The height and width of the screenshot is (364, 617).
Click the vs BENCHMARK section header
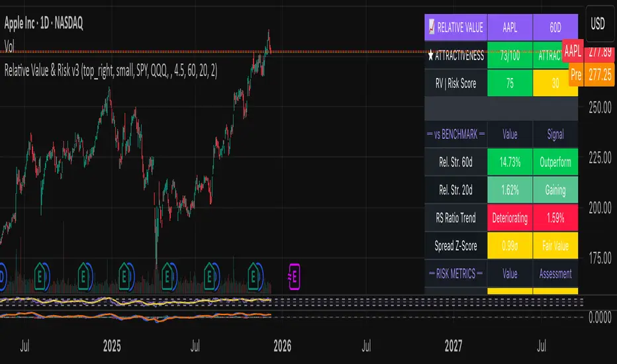(x=455, y=134)
